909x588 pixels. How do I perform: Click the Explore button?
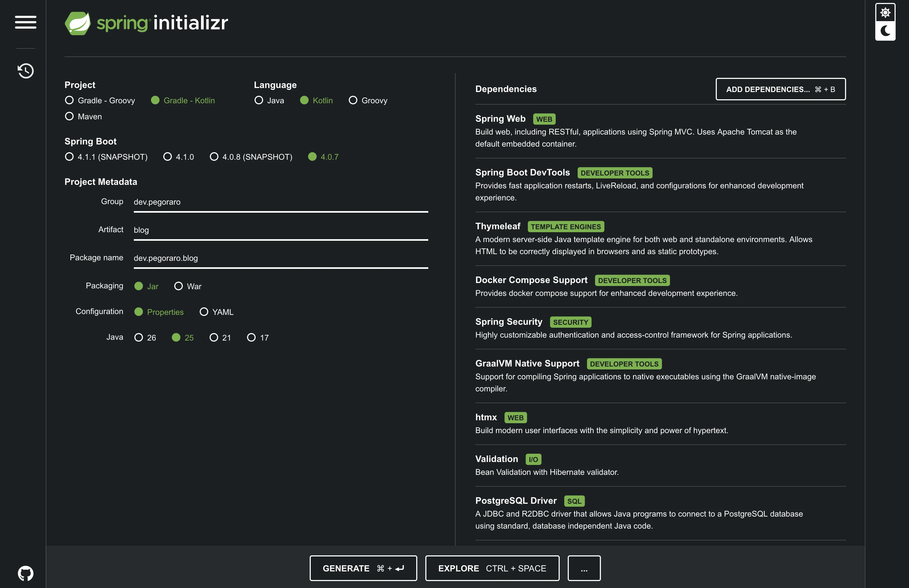[492, 568]
